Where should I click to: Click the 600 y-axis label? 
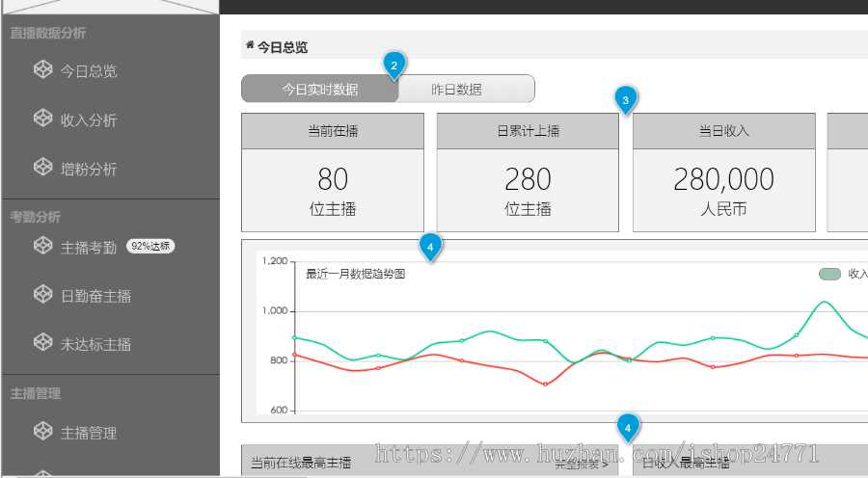click(x=279, y=411)
